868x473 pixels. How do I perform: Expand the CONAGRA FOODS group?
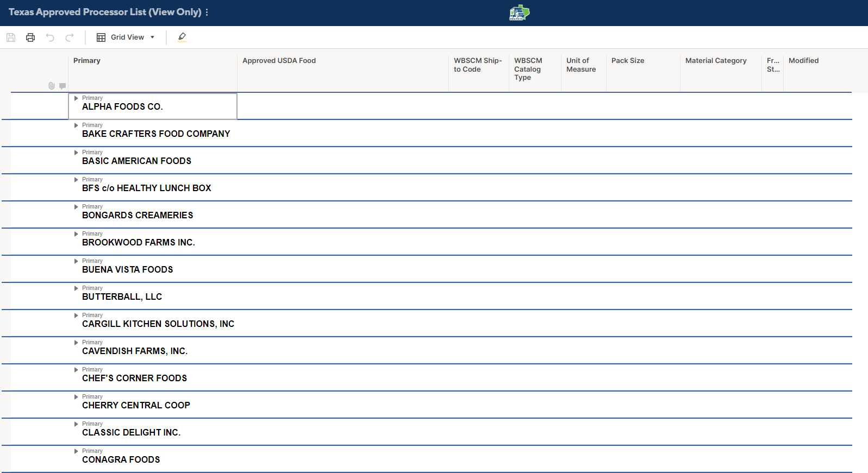(x=76, y=451)
